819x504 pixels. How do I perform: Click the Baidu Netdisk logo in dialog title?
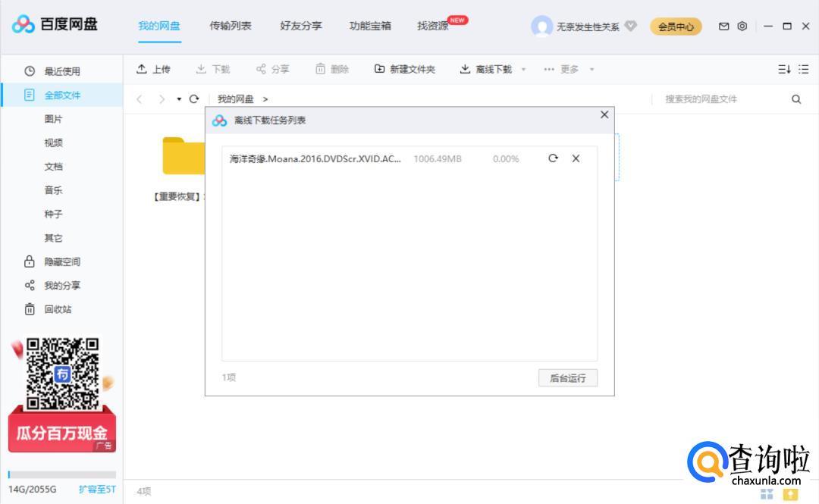click(219, 121)
